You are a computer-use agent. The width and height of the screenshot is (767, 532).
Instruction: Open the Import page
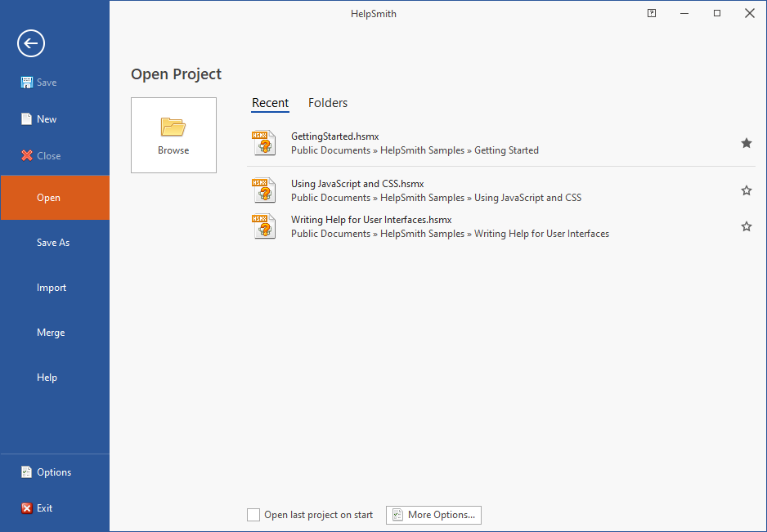coord(55,288)
